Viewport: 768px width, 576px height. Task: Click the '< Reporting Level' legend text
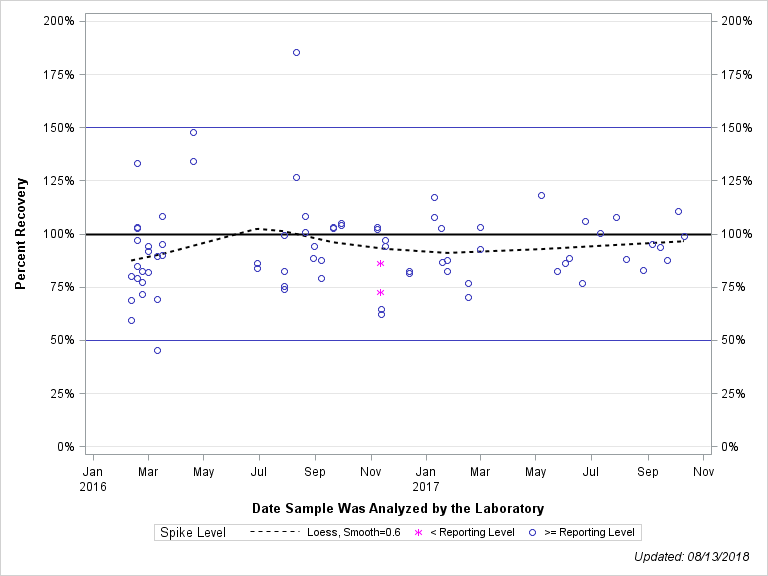click(x=472, y=532)
